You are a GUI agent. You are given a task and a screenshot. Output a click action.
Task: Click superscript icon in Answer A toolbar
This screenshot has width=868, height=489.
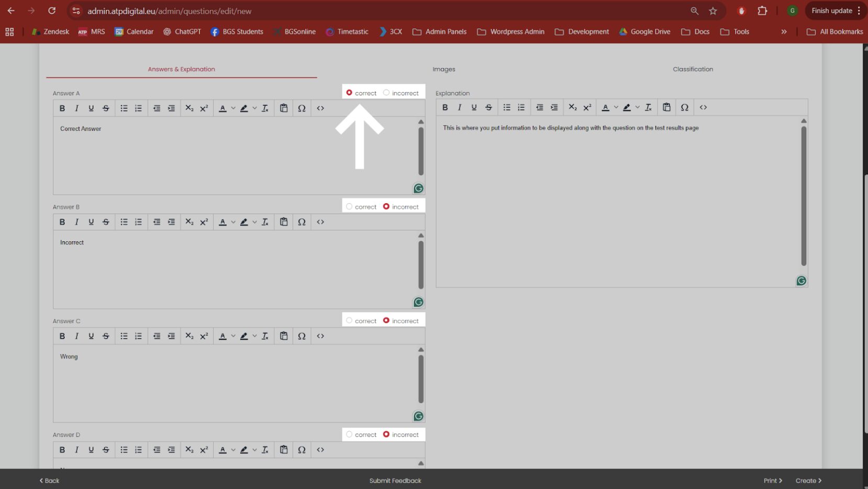tap(204, 108)
